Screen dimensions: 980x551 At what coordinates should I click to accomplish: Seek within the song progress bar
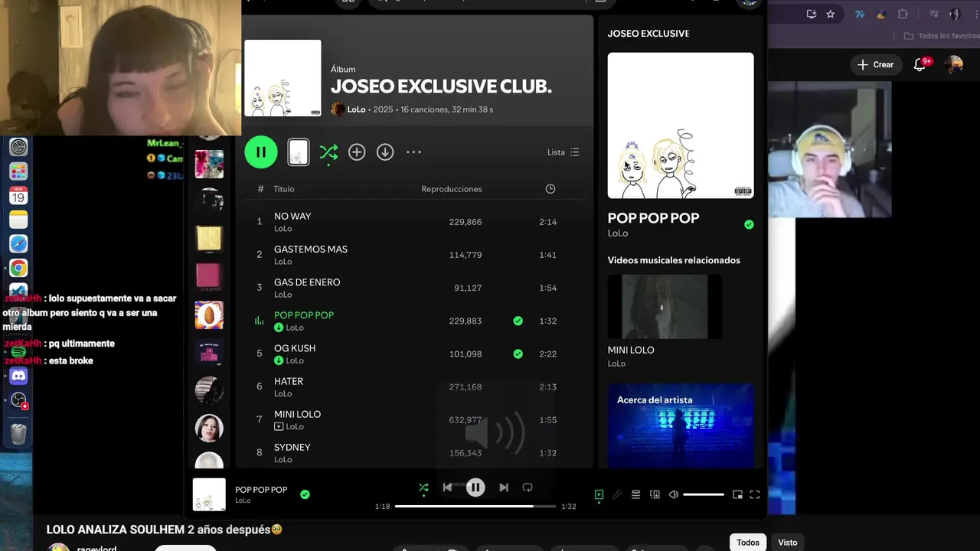tap(475, 507)
